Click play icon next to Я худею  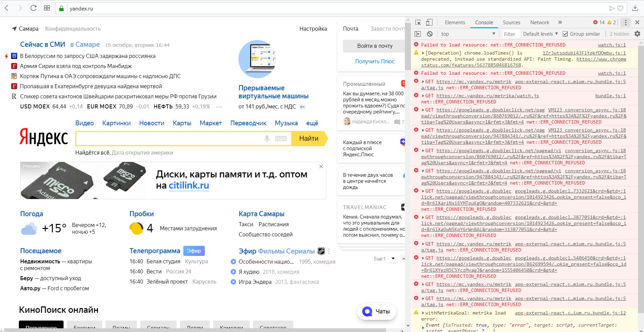pos(233,272)
